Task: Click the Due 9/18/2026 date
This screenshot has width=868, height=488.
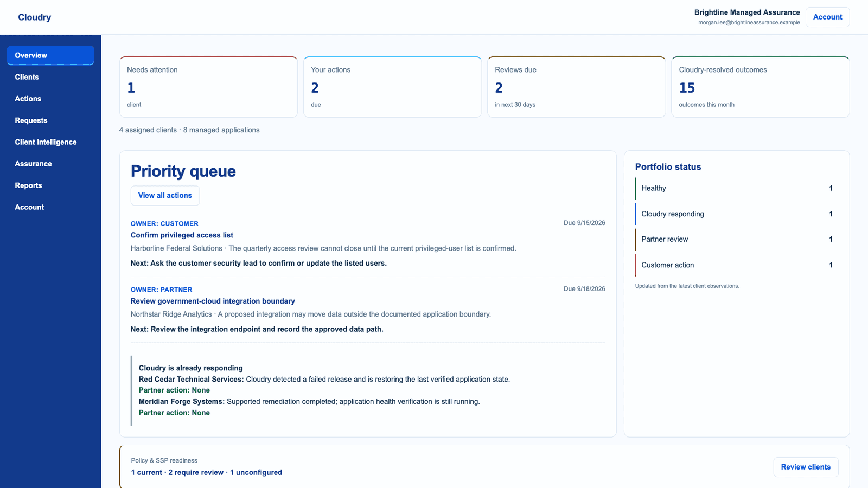Action: 584,289
